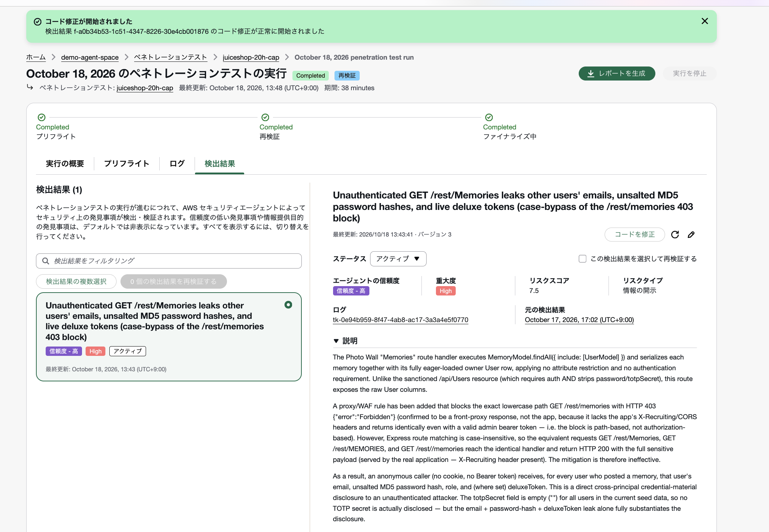
Task: Open juiceshop-20h-cap link under the page title
Action: pyautogui.click(x=145, y=88)
